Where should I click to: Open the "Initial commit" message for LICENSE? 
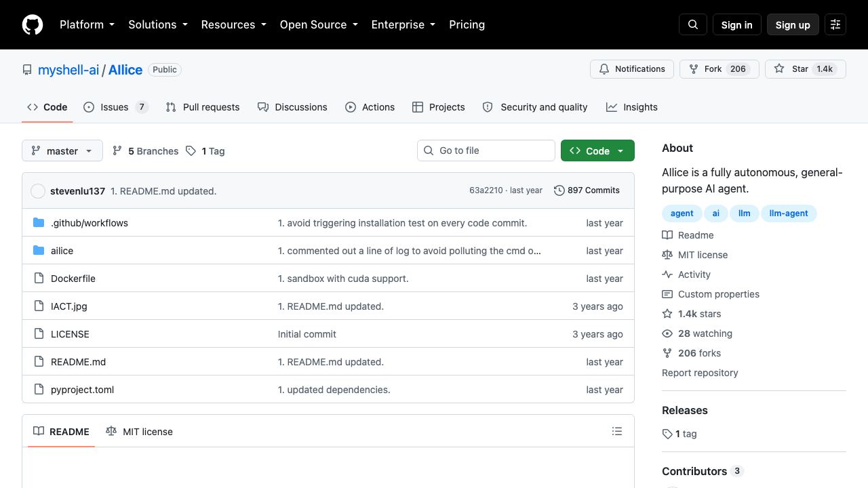[307, 334]
